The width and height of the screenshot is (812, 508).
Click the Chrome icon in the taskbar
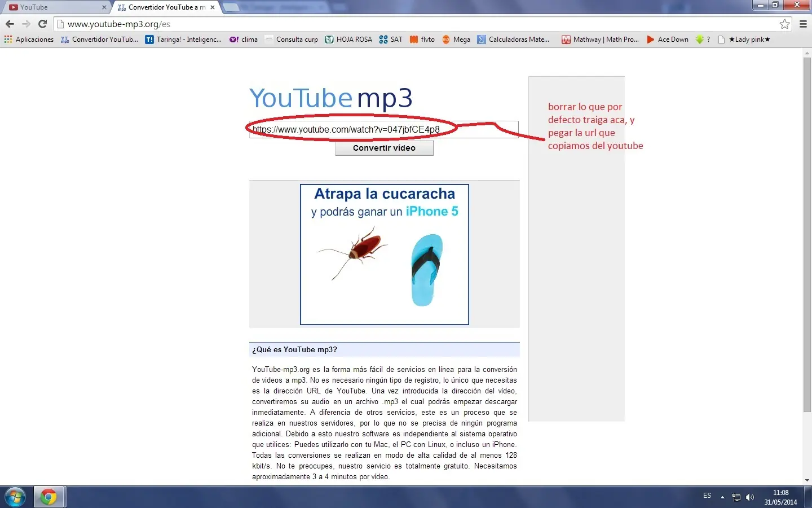[49, 497]
